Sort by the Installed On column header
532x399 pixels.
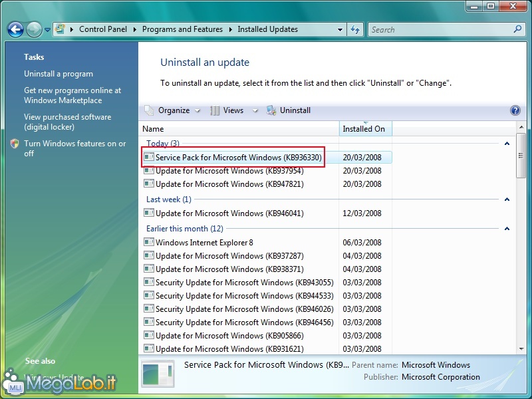[365, 128]
